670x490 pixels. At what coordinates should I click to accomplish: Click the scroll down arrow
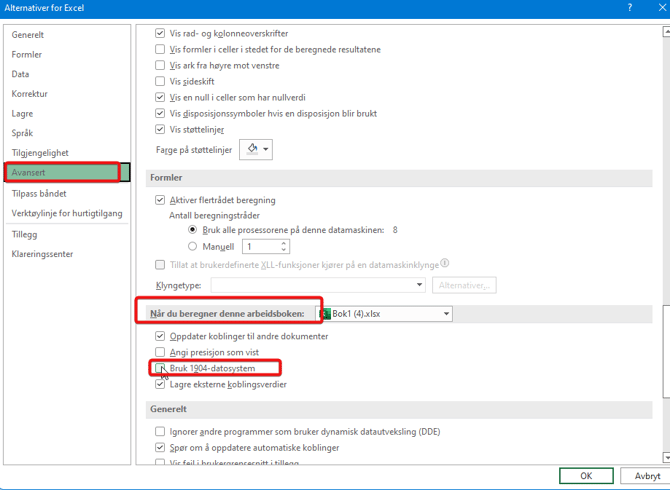click(666, 458)
